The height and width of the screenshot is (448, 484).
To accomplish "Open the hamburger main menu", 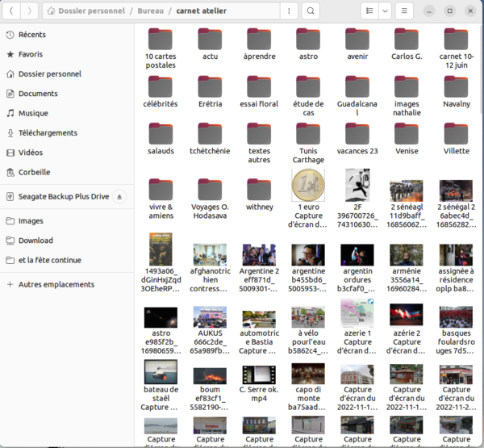I will pyautogui.click(x=406, y=11).
